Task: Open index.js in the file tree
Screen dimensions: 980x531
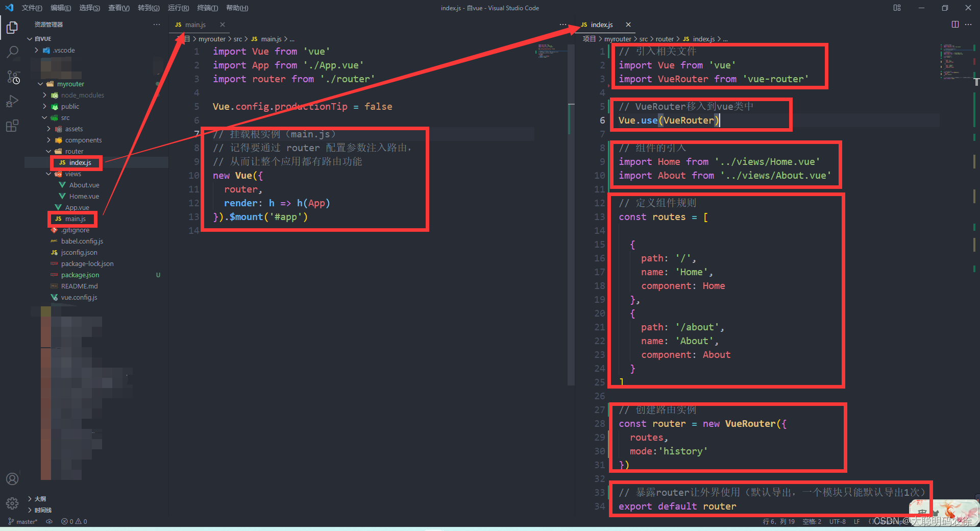Action: click(x=97, y=162)
